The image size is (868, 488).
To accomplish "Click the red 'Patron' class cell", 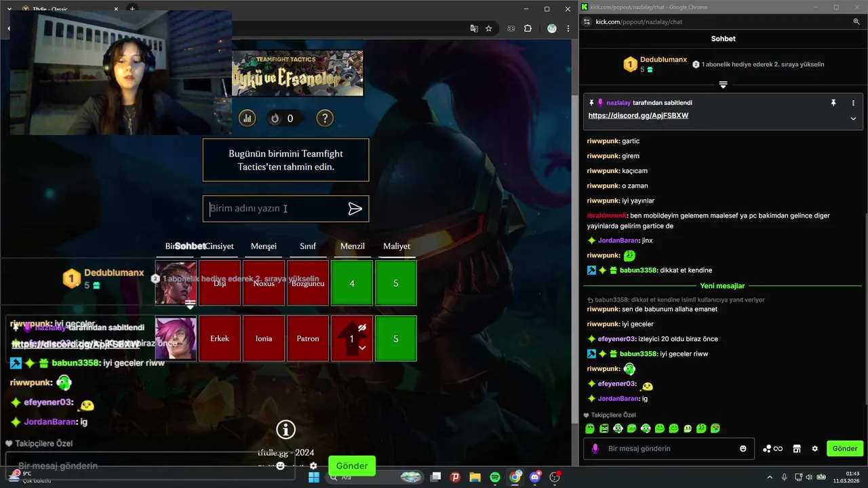I will [x=308, y=338].
